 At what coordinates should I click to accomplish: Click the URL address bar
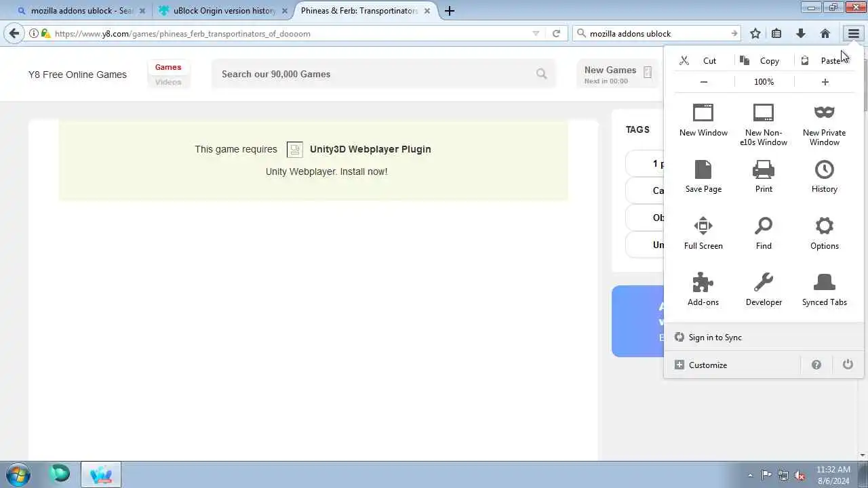click(290, 33)
